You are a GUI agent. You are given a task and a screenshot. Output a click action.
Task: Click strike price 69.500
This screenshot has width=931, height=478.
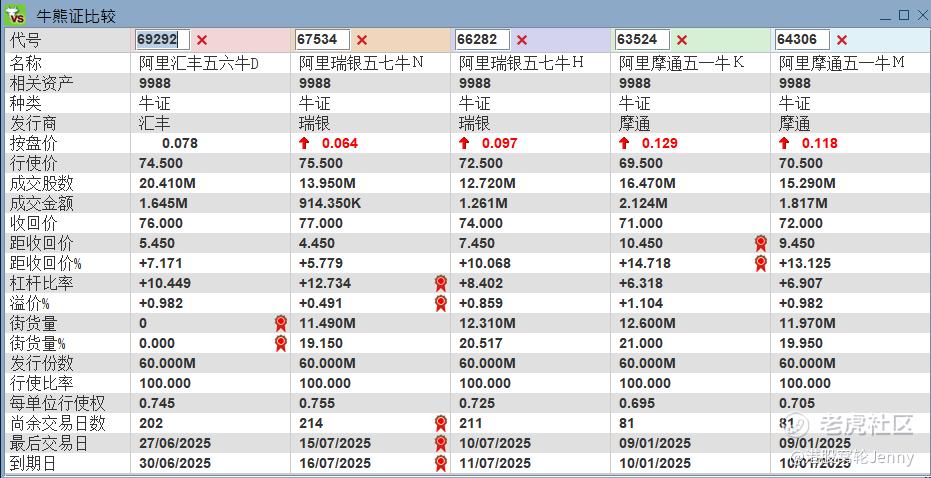[x=641, y=163]
